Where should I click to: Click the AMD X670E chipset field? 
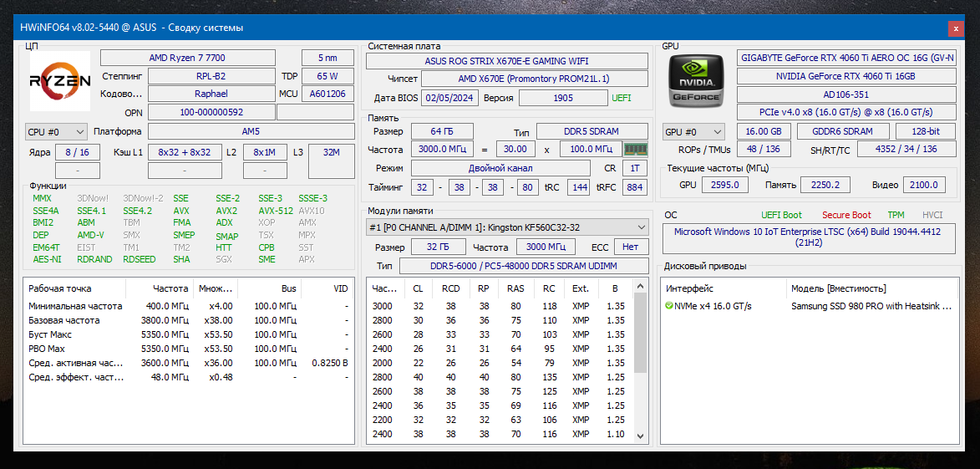coord(534,79)
